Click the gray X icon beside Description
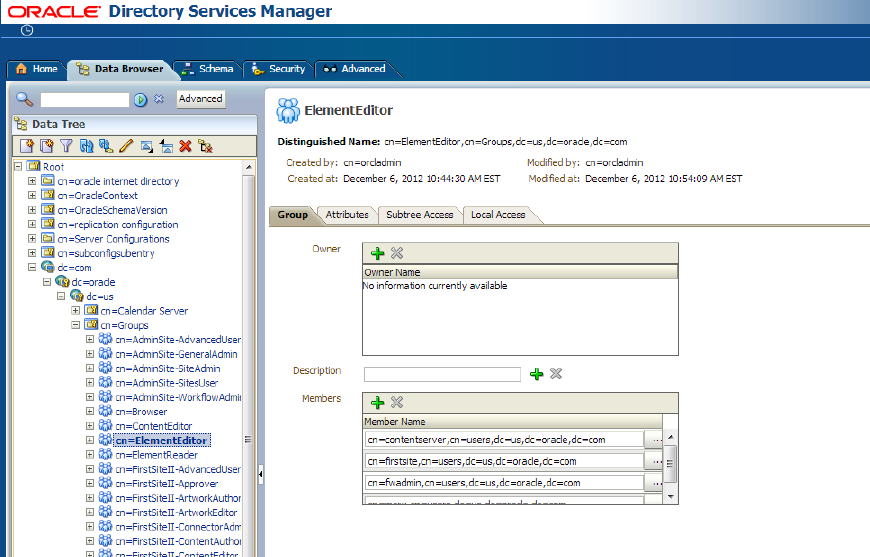This screenshot has height=557, width=870. (556, 374)
